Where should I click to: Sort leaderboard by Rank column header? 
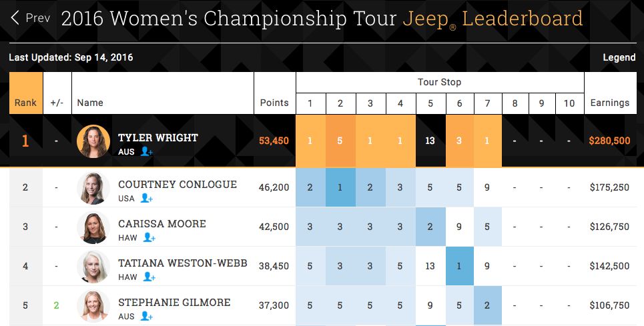tap(25, 103)
